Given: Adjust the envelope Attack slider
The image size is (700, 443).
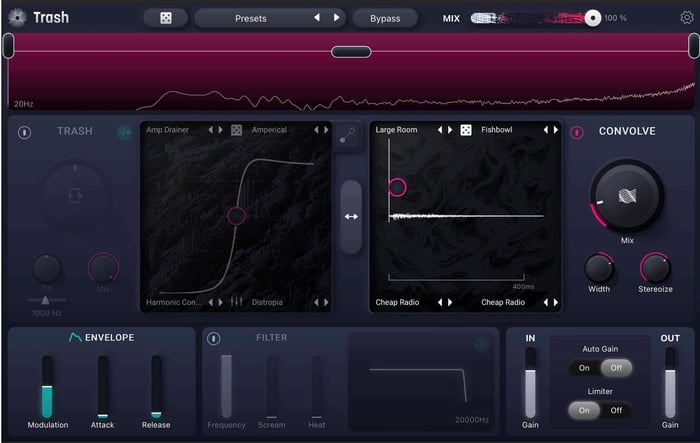Looking at the screenshot, I should (103, 387).
